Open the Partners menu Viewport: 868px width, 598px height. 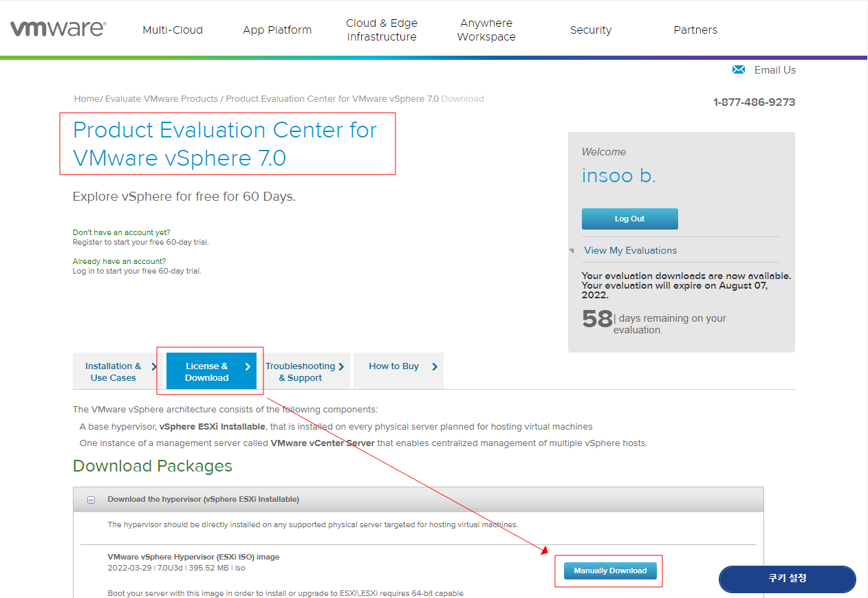coord(695,30)
